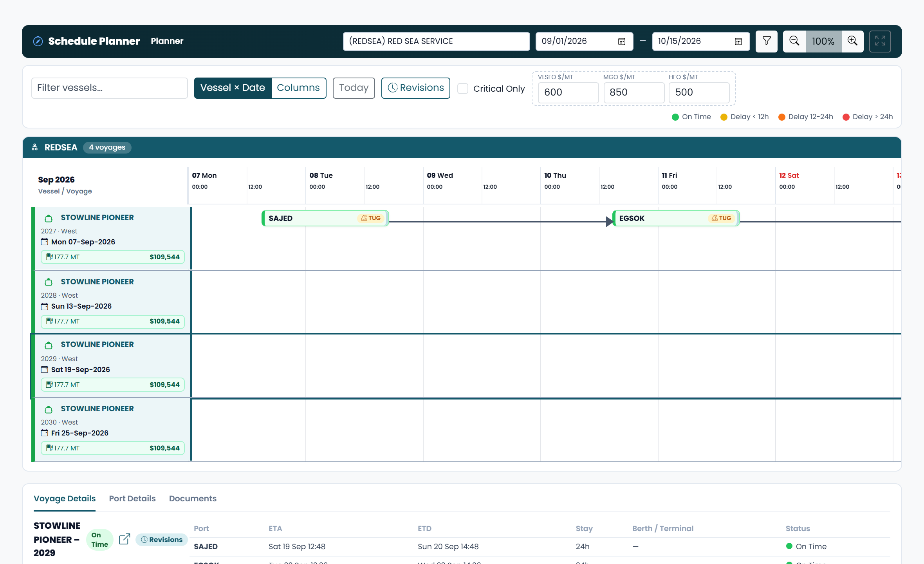This screenshot has width=924, height=564.
Task: Open start date calendar picker icon
Action: point(621,42)
